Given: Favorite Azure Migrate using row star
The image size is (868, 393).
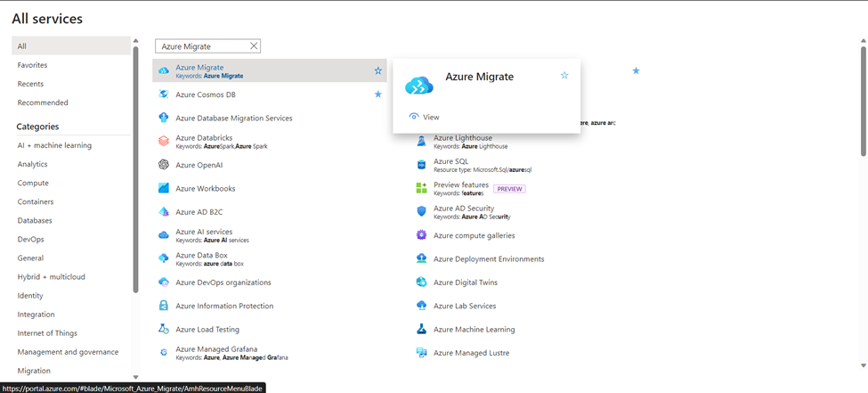Looking at the screenshot, I should tap(378, 71).
